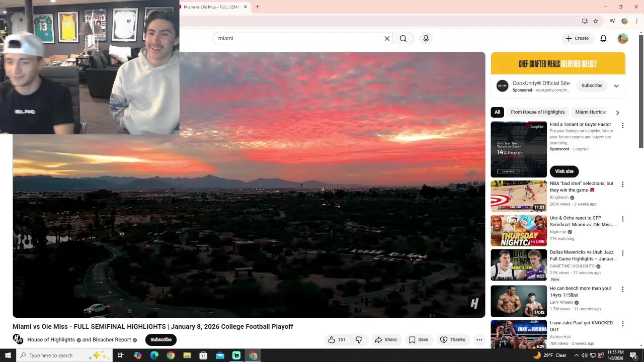
Task: Click the GAMETIME HIGHLIGHTS channel name
Action: click(x=572, y=266)
